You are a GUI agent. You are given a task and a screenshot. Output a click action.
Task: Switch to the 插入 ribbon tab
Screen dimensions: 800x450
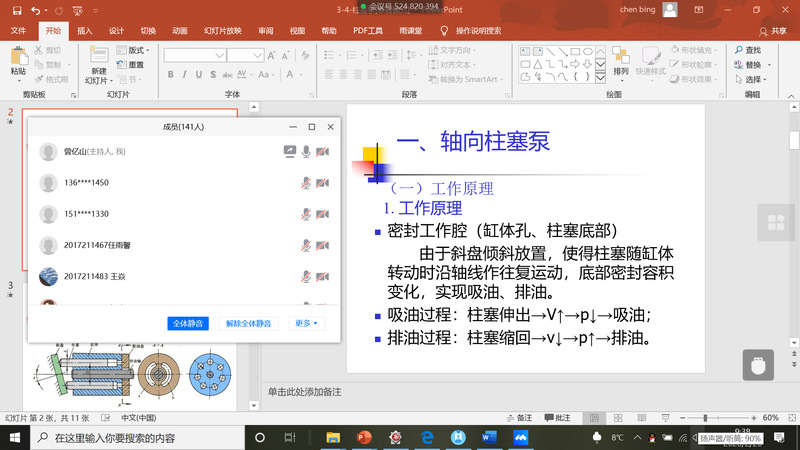pyautogui.click(x=85, y=30)
